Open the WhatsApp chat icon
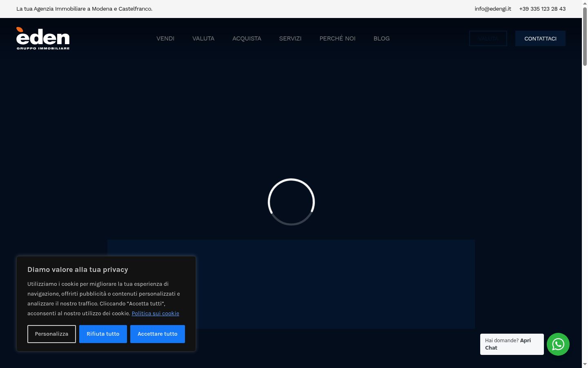The height and width of the screenshot is (368, 588). click(558, 344)
